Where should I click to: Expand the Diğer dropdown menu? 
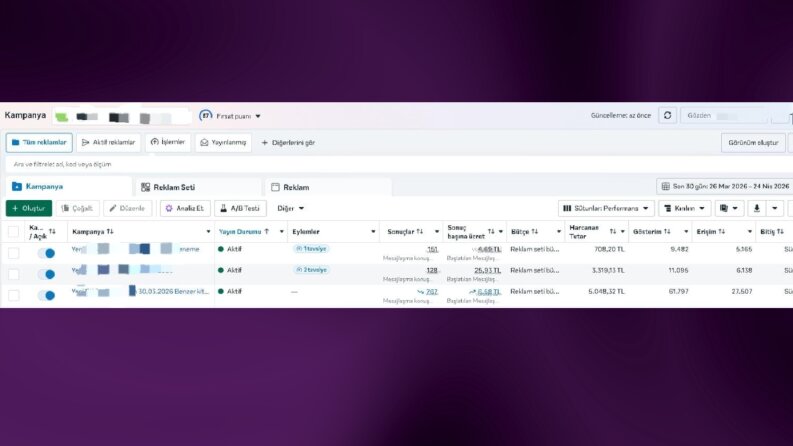290,208
